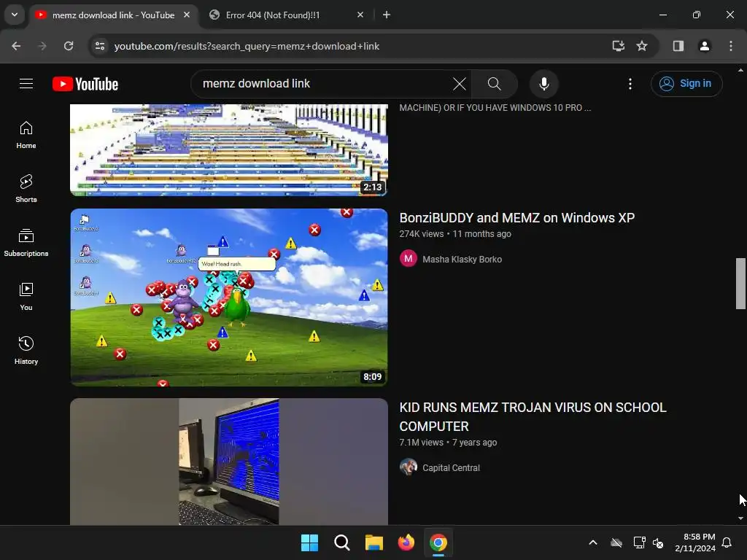The image size is (747, 560).
Task: Open History in the sidebar
Action: pyautogui.click(x=26, y=351)
